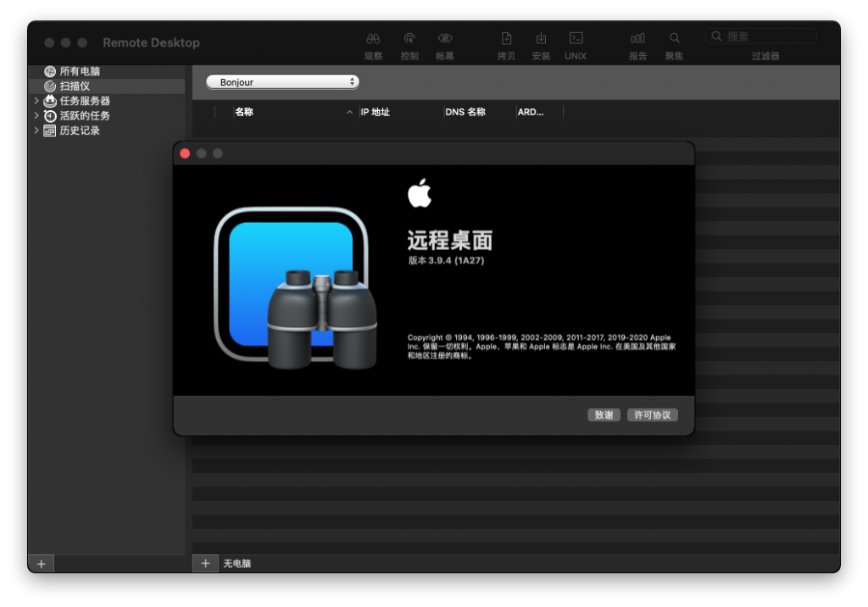
Task: Click the 搜索 filter search field
Action: [761, 36]
